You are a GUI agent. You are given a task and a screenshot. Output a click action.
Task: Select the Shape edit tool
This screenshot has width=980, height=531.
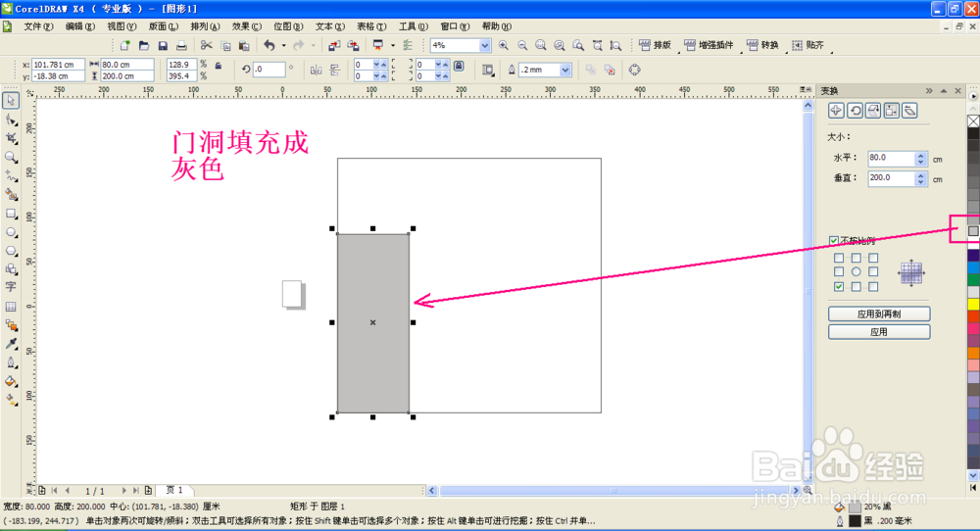(11, 120)
